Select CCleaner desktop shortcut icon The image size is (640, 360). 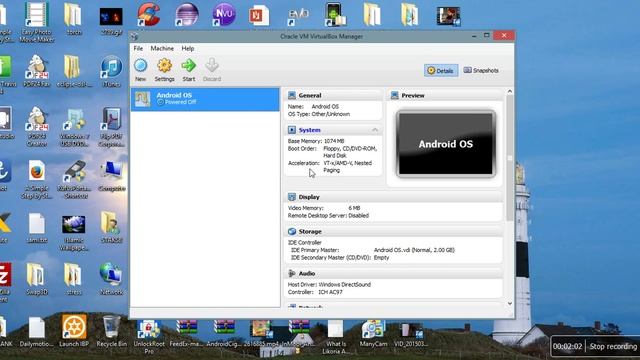coord(149,15)
